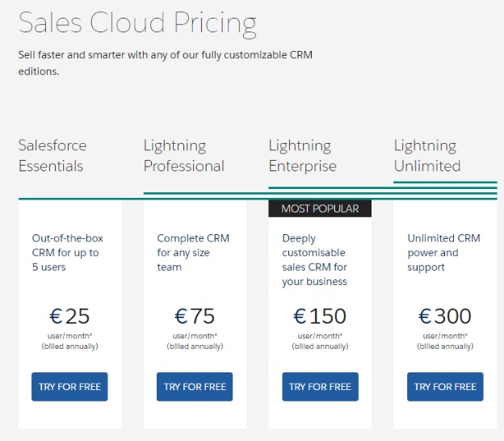The height and width of the screenshot is (441, 504).
Task: Click the user/month note under €150
Action: click(320, 336)
